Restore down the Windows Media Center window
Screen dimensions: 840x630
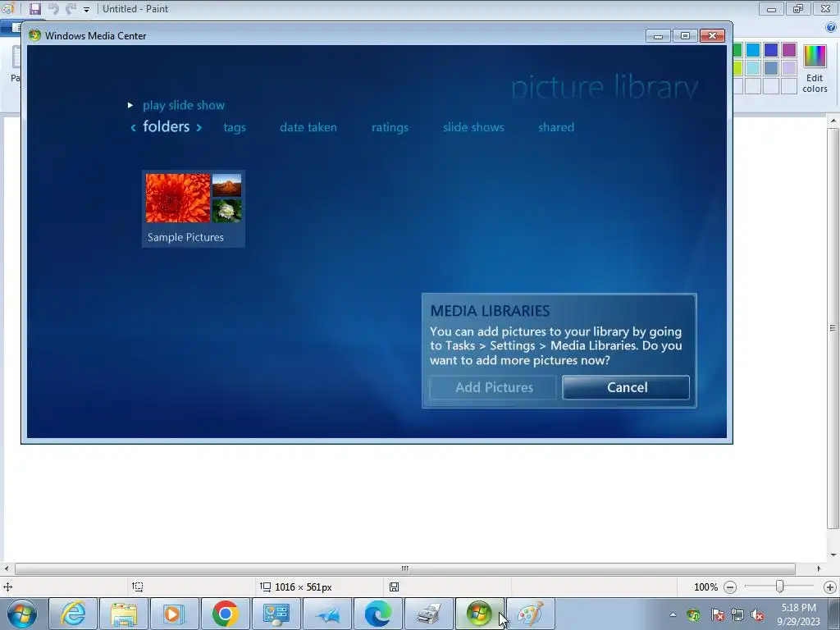685,35
